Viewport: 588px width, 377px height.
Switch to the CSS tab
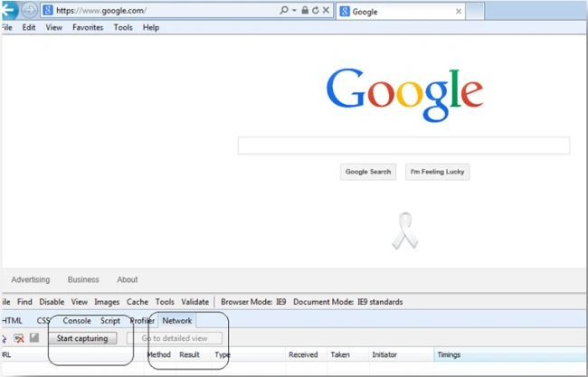click(43, 321)
